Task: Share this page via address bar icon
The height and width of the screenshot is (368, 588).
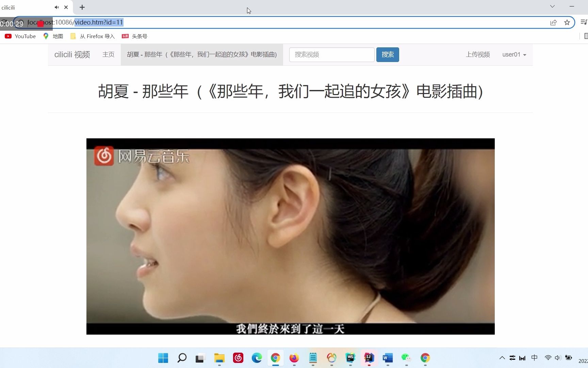Action: [553, 22]
